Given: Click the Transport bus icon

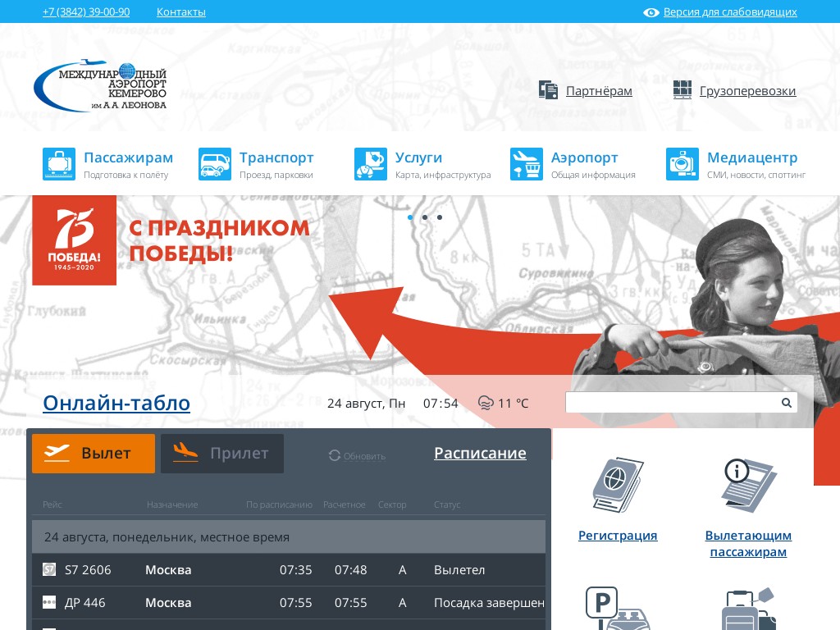Looking at the screenshot, I should (214, 164).
